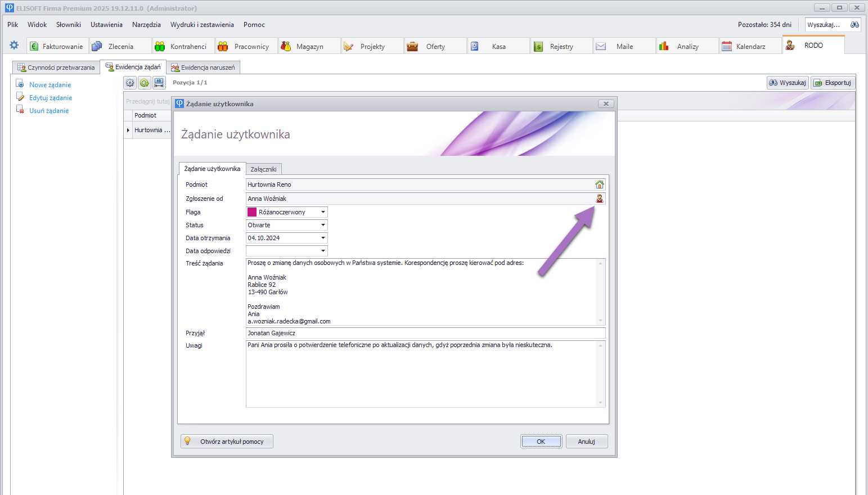868x495 pixels.
Task: Refresh the list with green arrow icon
Action: [145, 83]
